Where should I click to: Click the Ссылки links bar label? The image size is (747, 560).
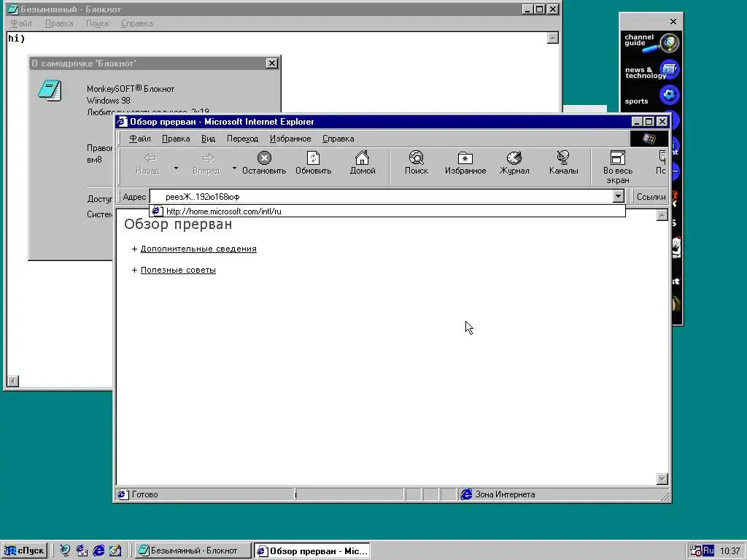pyautogui.click(x=651, y=197)
